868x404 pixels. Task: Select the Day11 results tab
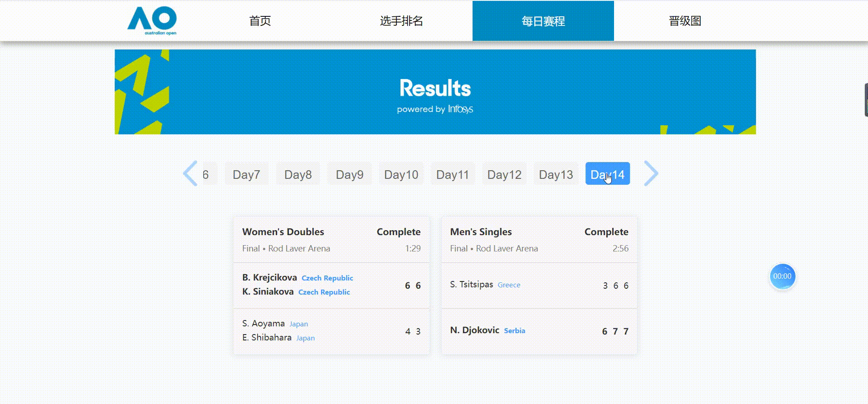[453, 174]
